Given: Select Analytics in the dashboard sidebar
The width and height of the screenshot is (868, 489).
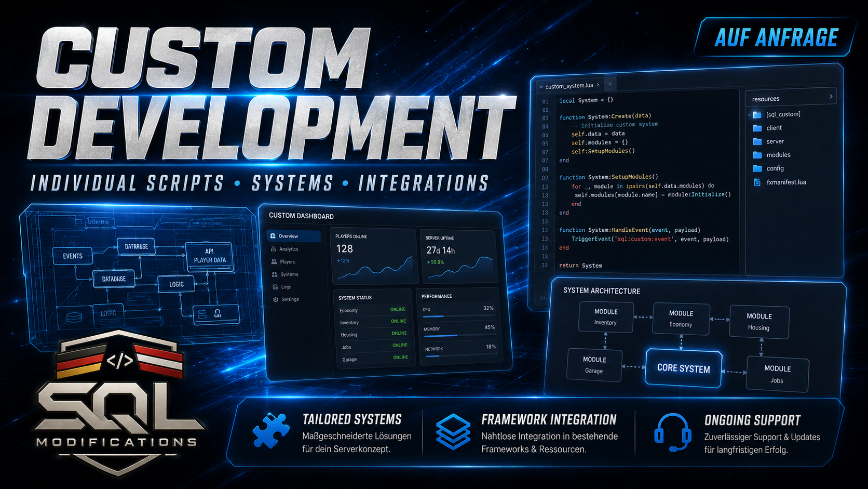Looking at the screenshot, I should [284, 249].
